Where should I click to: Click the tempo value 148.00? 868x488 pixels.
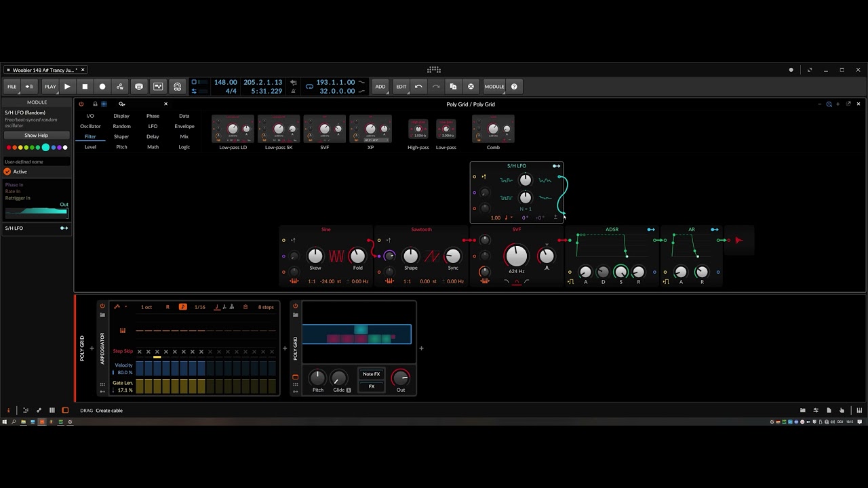226,82
